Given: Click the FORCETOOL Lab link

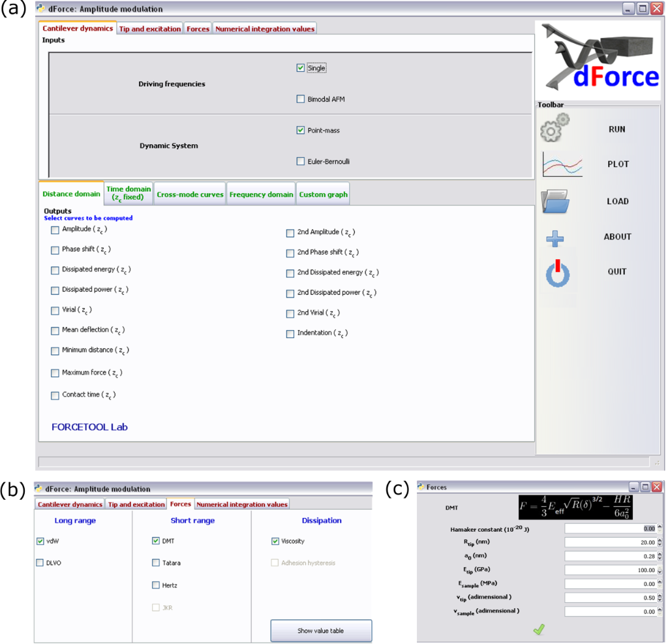Looking at the screenshot, I should pyautogui.click(x=89, y=427).
